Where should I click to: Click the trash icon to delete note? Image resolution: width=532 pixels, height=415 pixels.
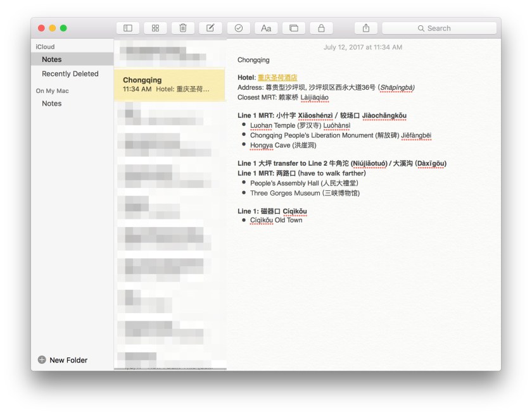[x=183, y=28]
